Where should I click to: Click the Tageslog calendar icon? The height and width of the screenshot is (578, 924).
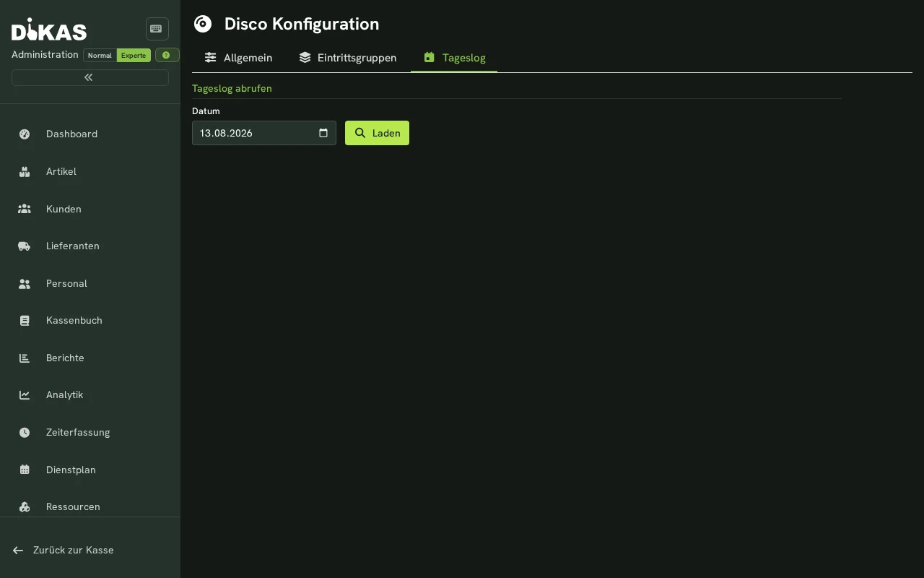click(x=430, y=58)
